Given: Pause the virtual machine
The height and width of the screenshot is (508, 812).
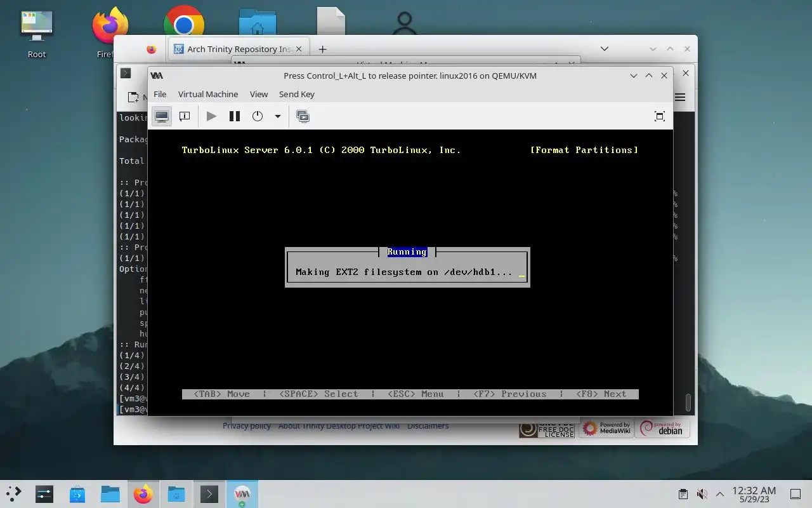Looking at the screenshot, I should (x=235, y=116).
